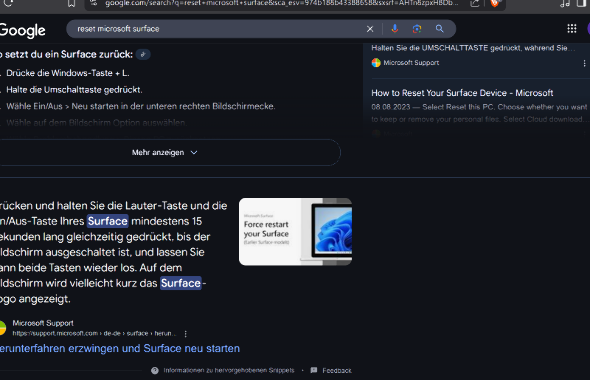
Task: Click the Wähle Ein/Aus > Neu starten step
Action: (141, 106)
